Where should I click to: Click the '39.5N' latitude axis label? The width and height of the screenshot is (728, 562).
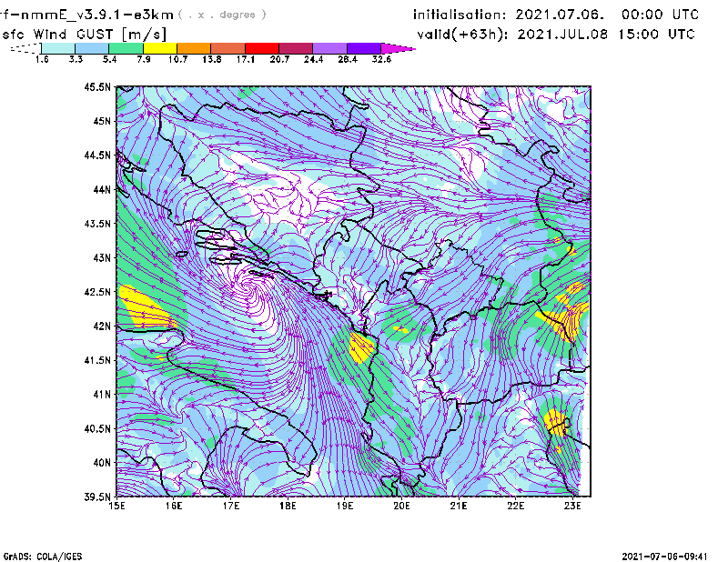[97, 497]
